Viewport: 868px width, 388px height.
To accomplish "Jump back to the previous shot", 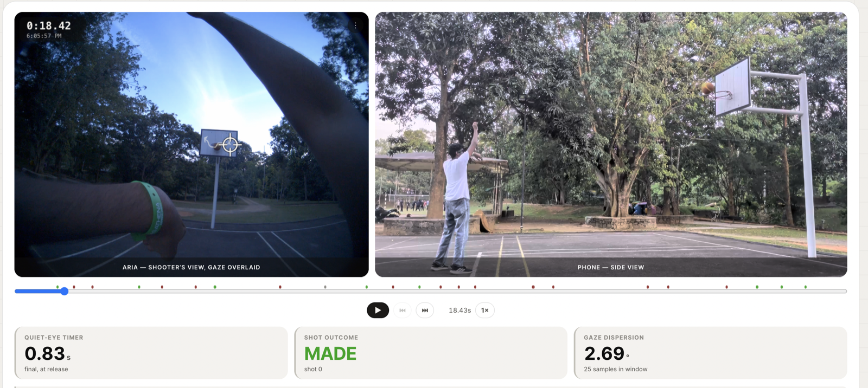I will pyautogui.click(x=403, y=310).
